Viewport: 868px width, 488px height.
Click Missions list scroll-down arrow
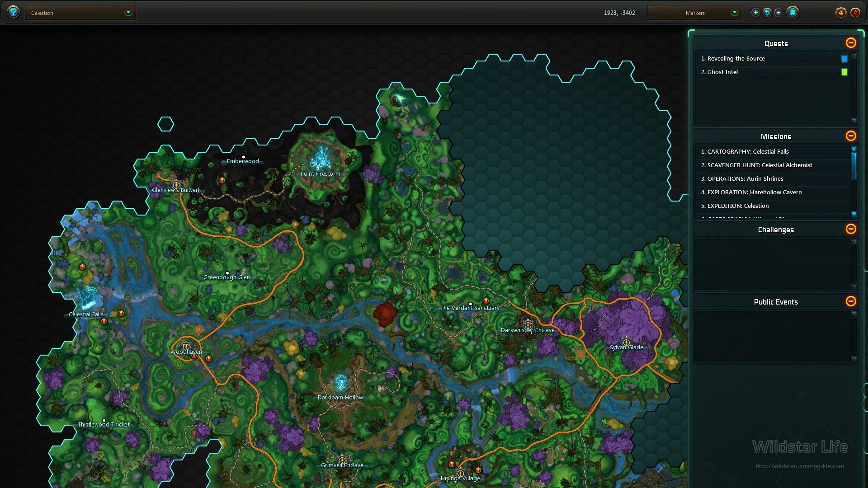[x=854, y=214]
